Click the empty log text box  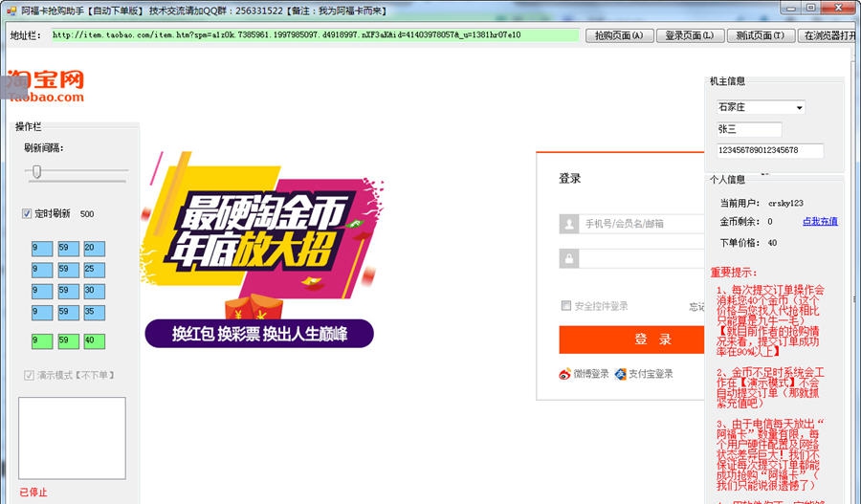72,438
